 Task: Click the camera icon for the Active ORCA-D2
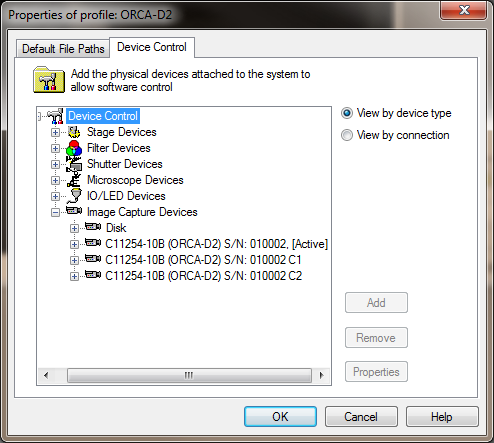click(x=93, y=243)
